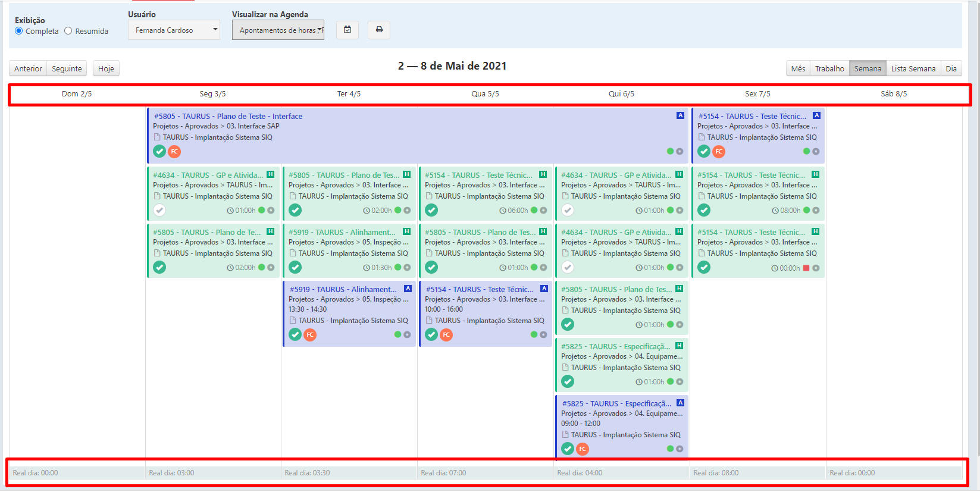980x492 pixels.
Task: Click the red status square on Friday #5154 00:00h card
Action: [x=806, y=268]
